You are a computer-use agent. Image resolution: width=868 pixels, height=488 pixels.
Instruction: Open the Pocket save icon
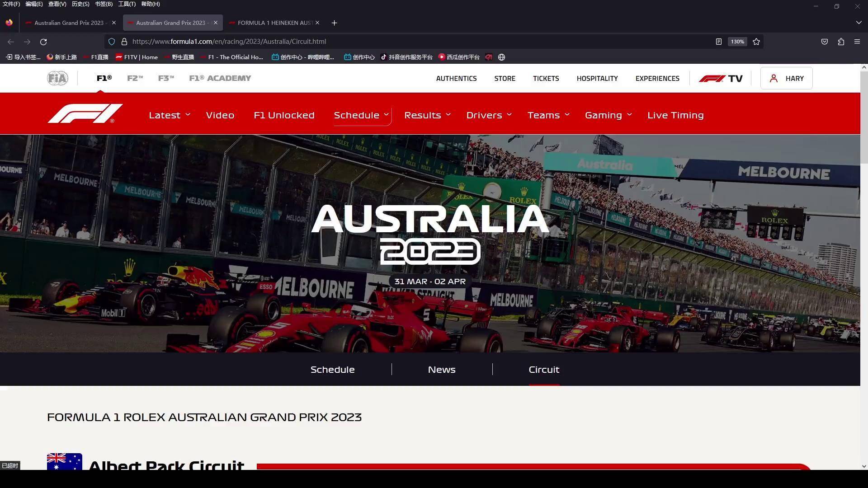point(825,42)
